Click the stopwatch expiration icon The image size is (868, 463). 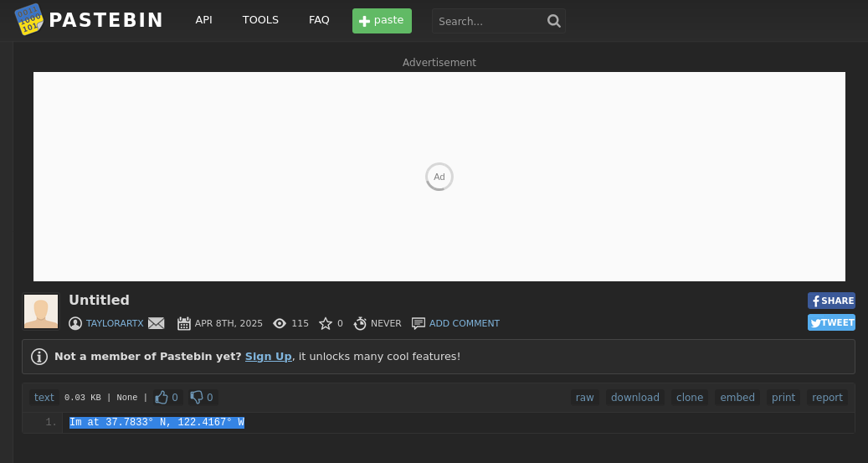coord(361,323)
